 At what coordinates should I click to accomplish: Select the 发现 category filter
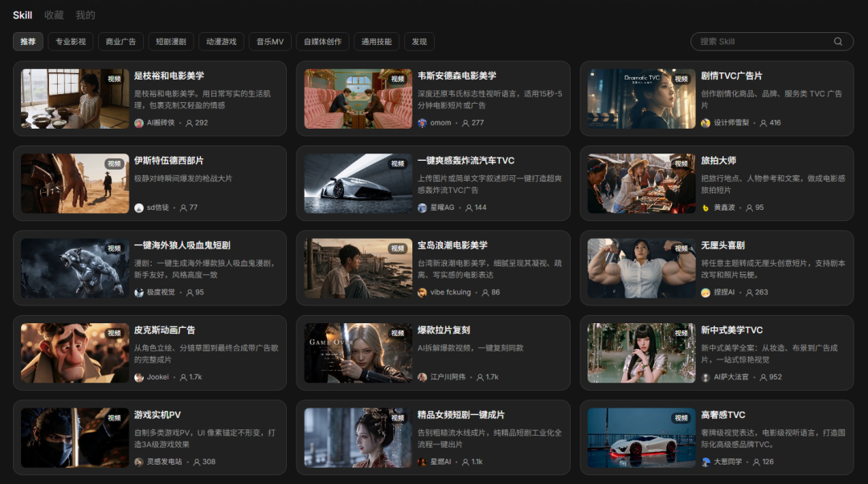(419, 42)
